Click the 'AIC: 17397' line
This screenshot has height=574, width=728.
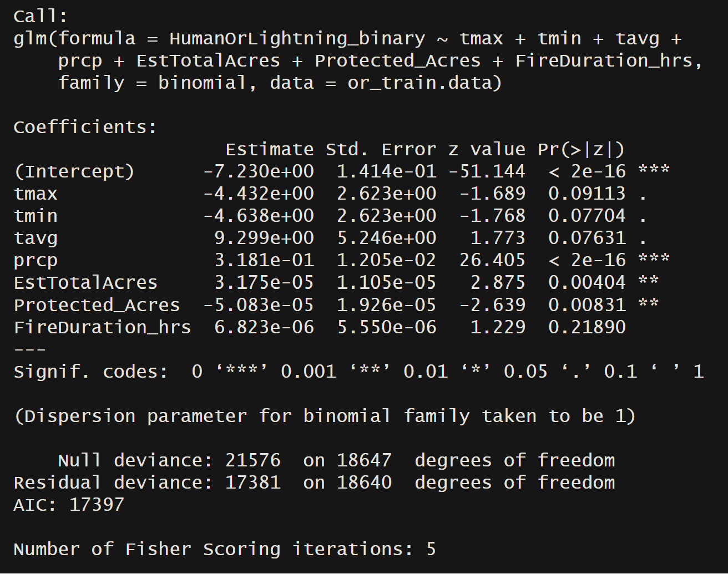69,504
